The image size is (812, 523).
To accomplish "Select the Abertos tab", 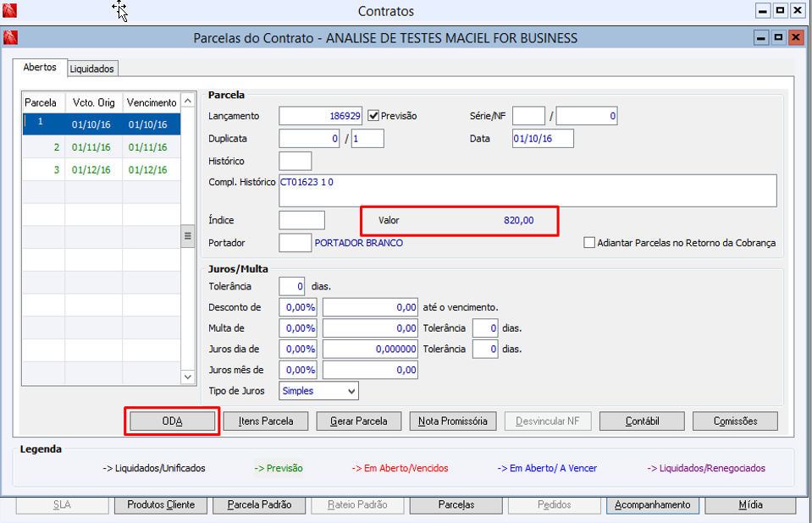I will click(40, 68).
